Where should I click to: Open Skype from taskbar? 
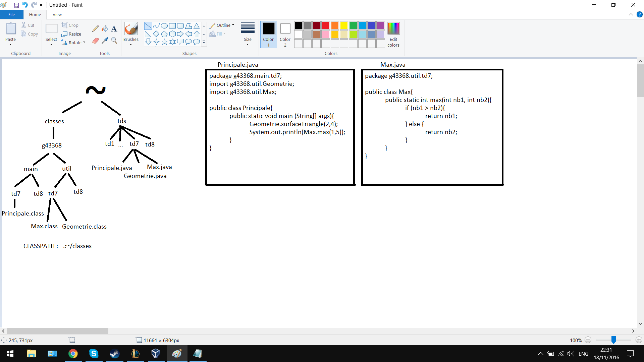(94, 354)
